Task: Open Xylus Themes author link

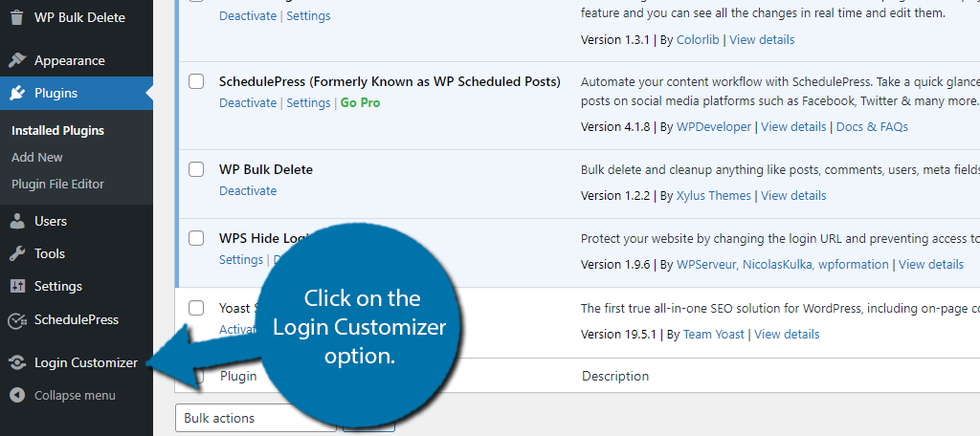Action: click(x=714, y=195)
